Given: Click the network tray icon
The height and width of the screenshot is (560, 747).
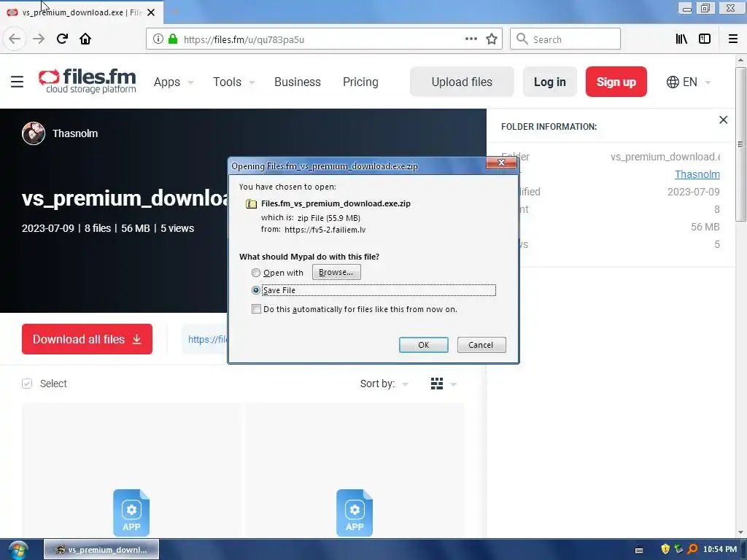Looking at the screenshot, I should point(678,549).
